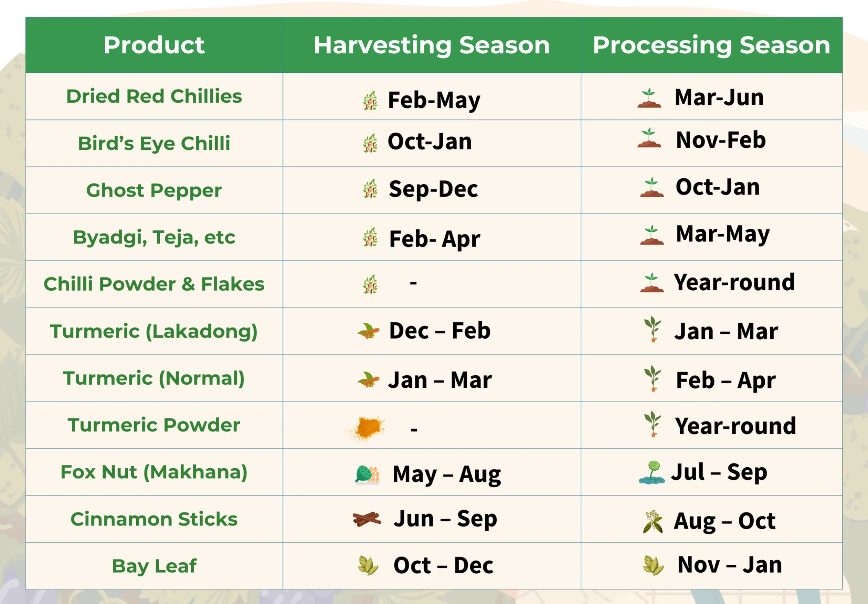This screenshot has height=604, width=868.
Task: Click the Dried Red Chillies product name
Action: click(x=154, y=96)
